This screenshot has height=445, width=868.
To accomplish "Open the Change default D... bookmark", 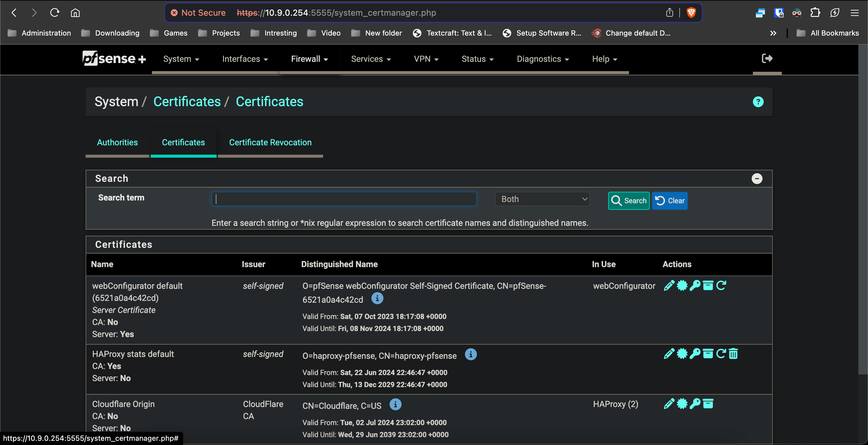I will (631, 33).
